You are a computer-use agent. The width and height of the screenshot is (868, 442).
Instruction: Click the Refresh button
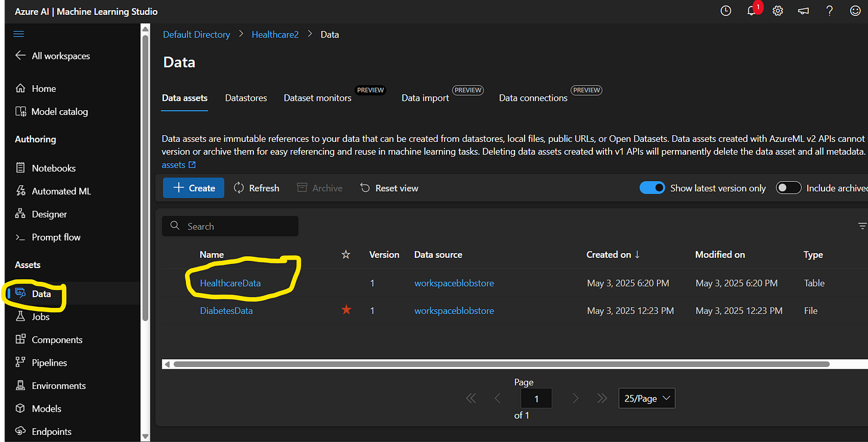[256, 188]
